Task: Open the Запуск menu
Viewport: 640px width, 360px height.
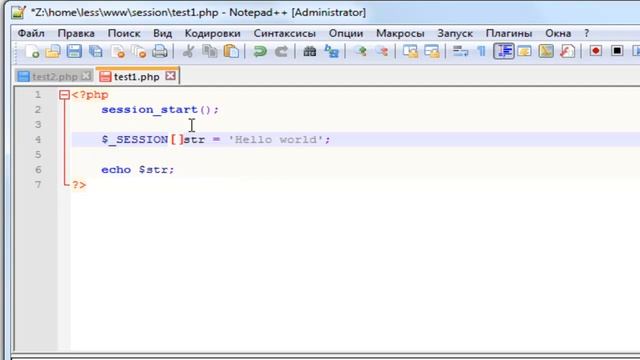Action: point(455,33)
